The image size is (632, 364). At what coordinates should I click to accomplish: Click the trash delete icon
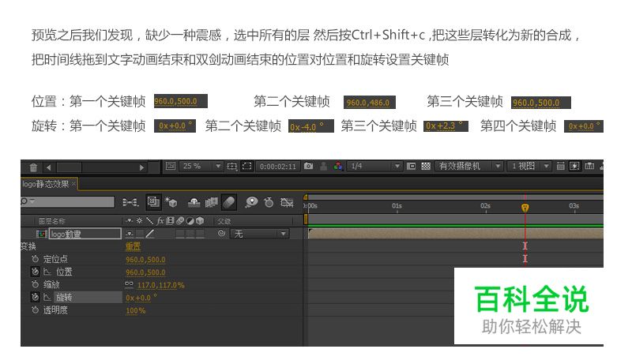(x=33, y=167)
